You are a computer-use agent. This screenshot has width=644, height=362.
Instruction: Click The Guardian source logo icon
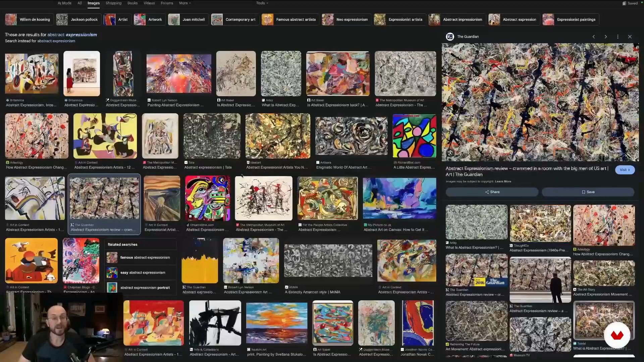click(x=450, y=37)
